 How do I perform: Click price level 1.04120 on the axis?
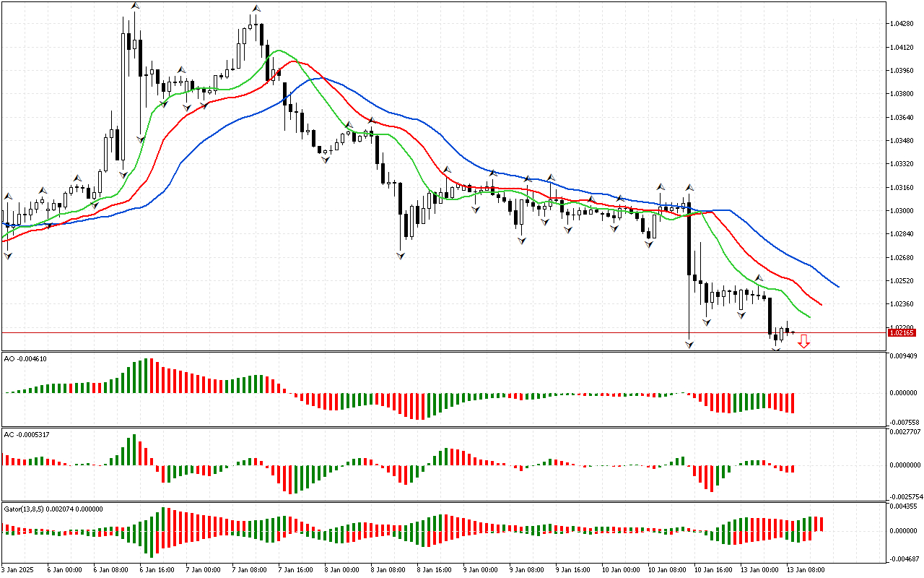(x=903, y=47)
